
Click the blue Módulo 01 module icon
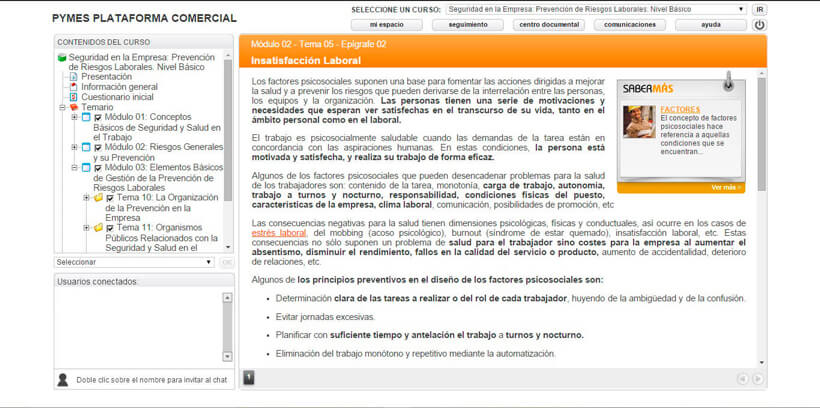tap(86, 117)
